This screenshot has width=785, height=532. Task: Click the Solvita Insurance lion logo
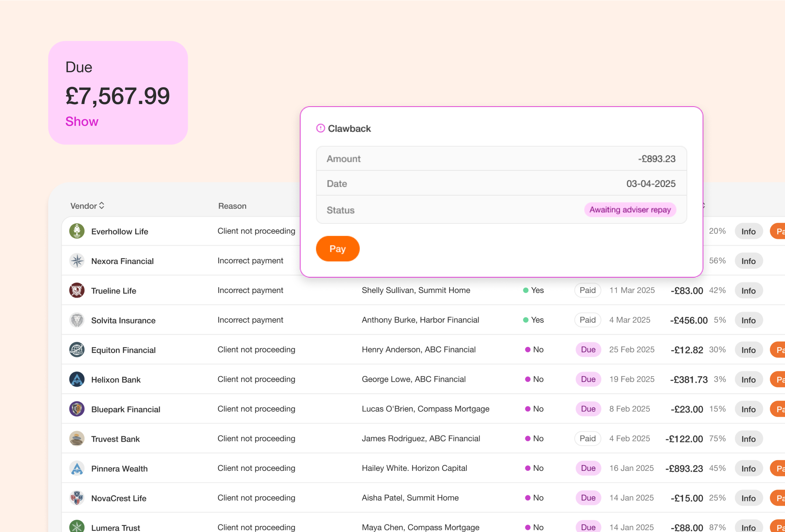77,320
